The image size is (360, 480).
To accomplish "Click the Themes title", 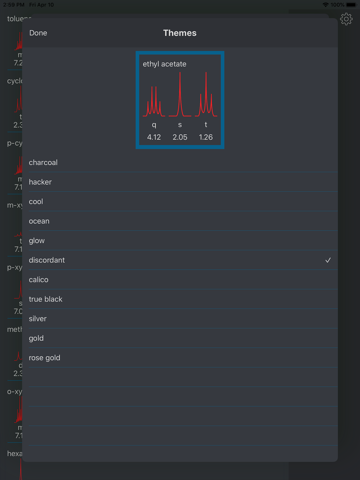I will 180,33.
